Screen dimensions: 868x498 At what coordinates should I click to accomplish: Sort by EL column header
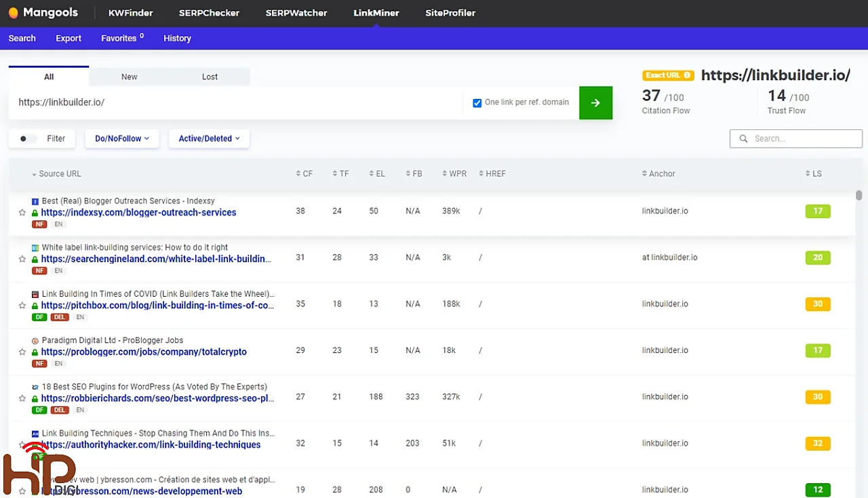[377, 174]
